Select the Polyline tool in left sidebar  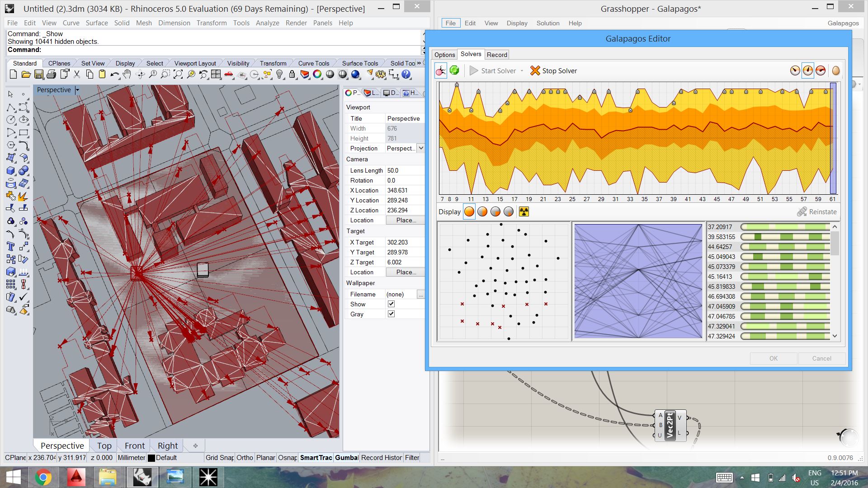(x=11, y=107)
